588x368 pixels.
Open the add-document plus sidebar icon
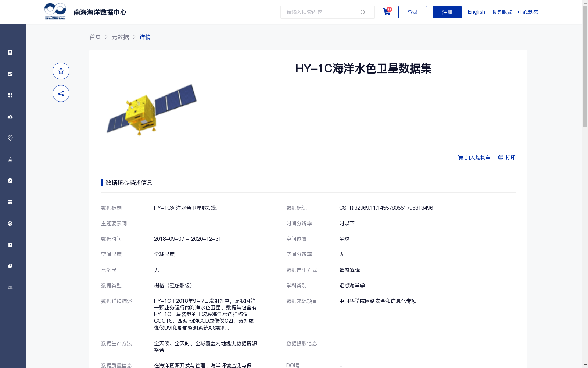tap(10, 245)
